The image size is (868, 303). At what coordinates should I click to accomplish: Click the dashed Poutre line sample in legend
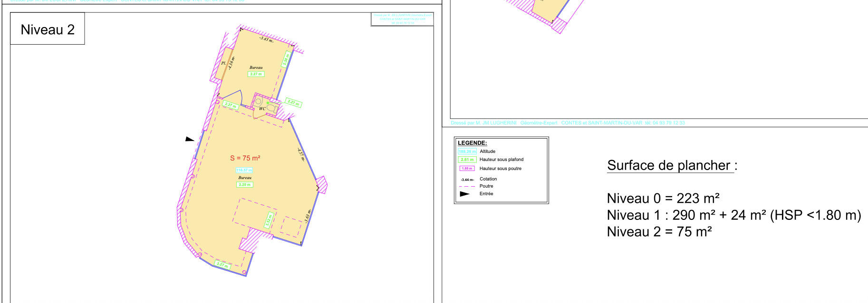tap(467, 186)
